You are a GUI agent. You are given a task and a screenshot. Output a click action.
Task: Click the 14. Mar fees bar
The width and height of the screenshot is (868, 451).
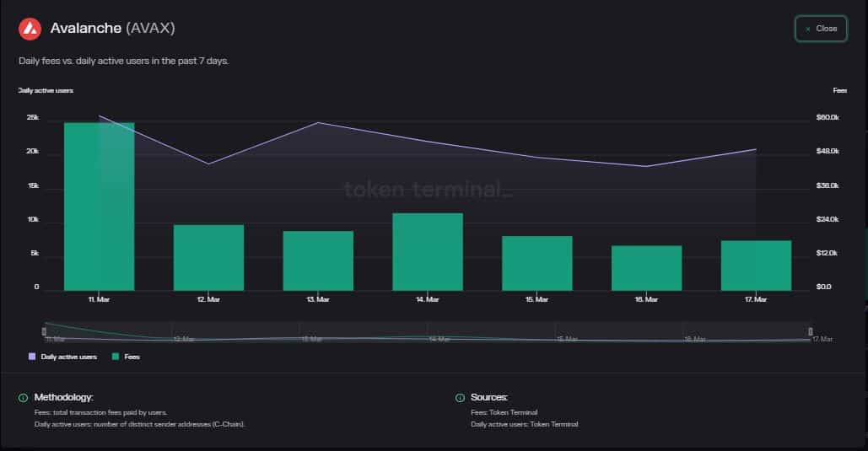point(428,252)
